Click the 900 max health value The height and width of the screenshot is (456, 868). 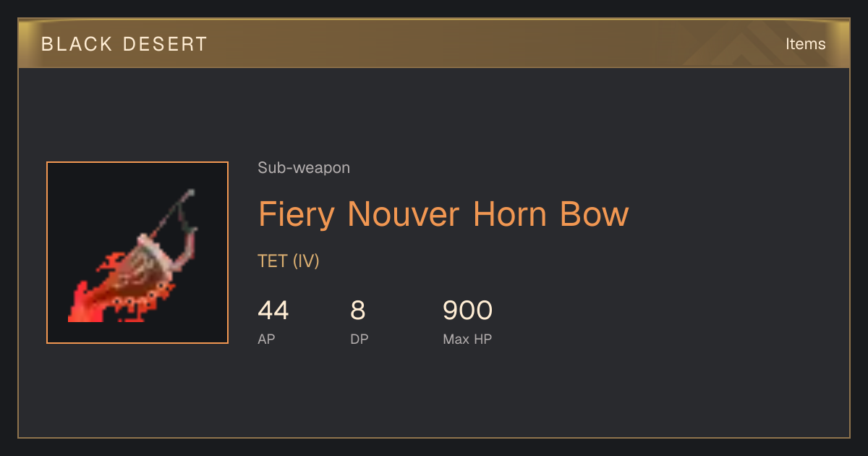pos(468,311)
